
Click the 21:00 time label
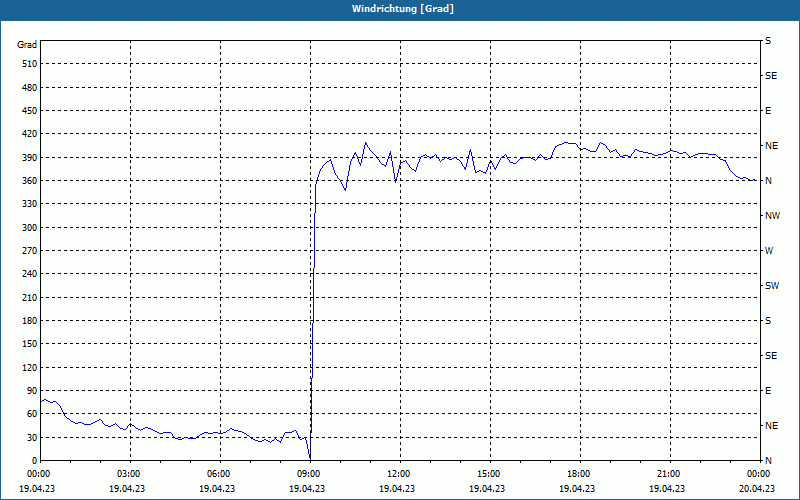click(x=670, y=474)
